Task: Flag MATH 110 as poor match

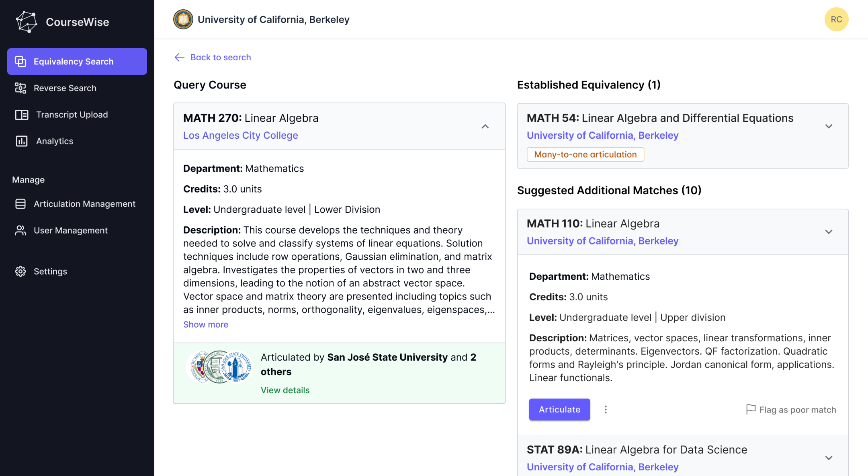Action: tap(791, 410)
